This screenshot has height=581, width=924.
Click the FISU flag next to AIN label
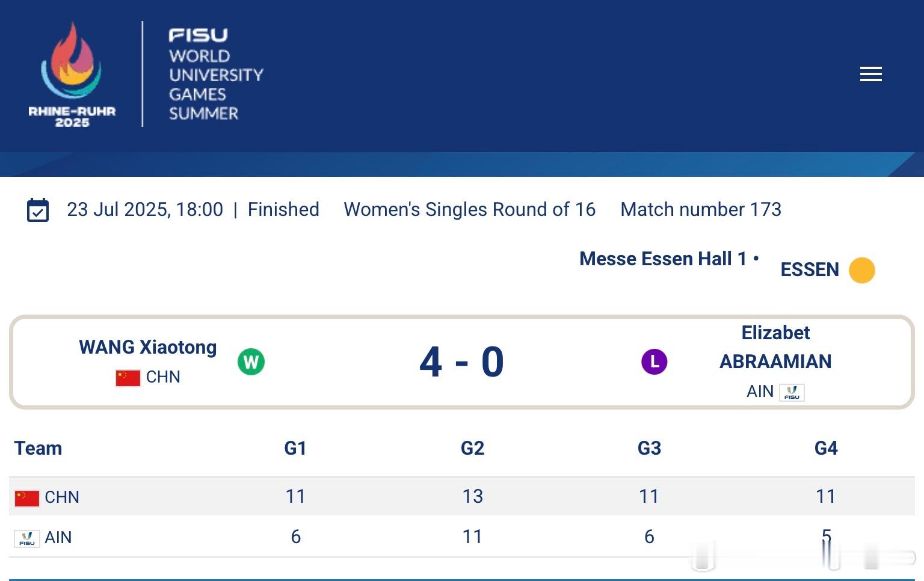click(792, 392)
